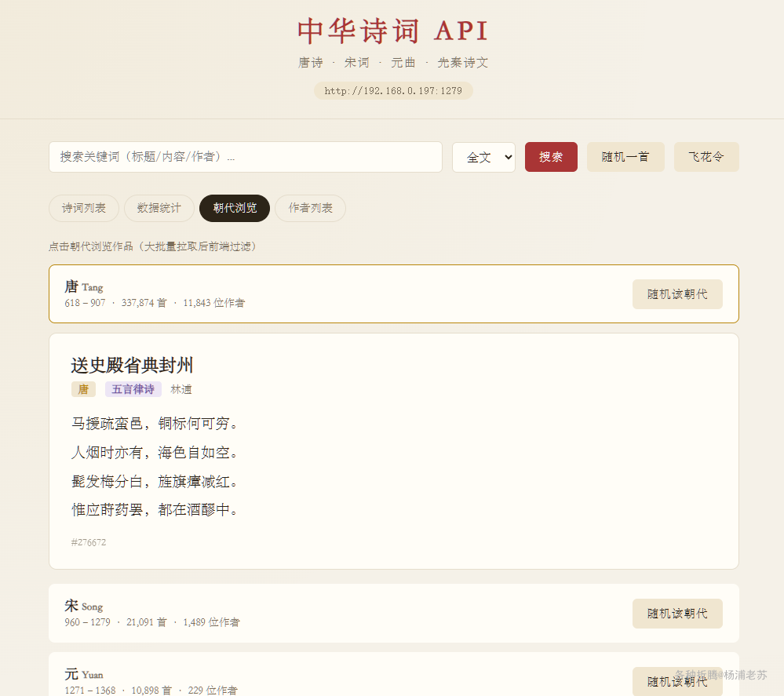The height and width of the screenshot is (696, 784).
Task: Click the hint text 点击朝代浏览作品
Action: [x=91, y=246]
